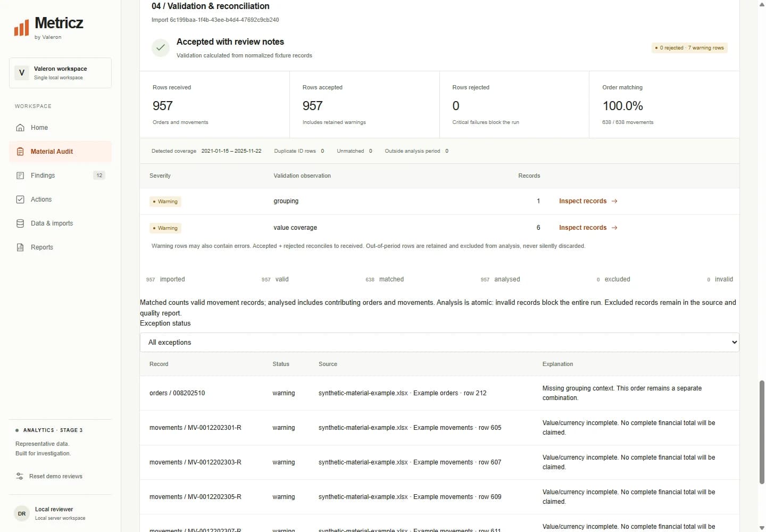The height and width of the screenshot is (532, 766).
Task: Inspect records for the grouping warning
Action: click(x=588, y=201)
